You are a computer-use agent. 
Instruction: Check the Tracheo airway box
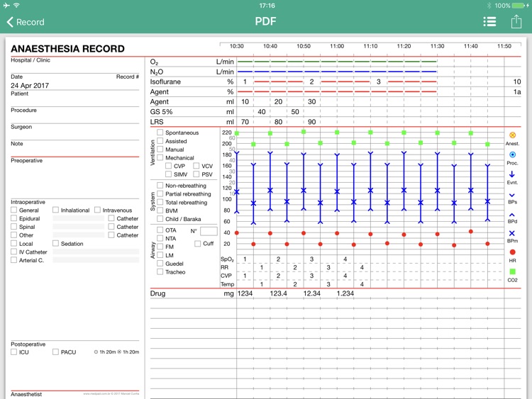click(x=160, y=271)
